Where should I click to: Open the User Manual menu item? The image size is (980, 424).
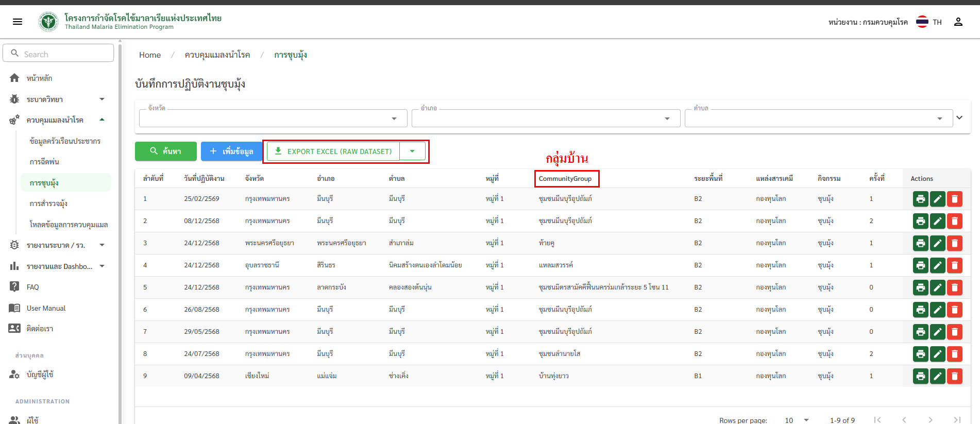click(46, 308)
